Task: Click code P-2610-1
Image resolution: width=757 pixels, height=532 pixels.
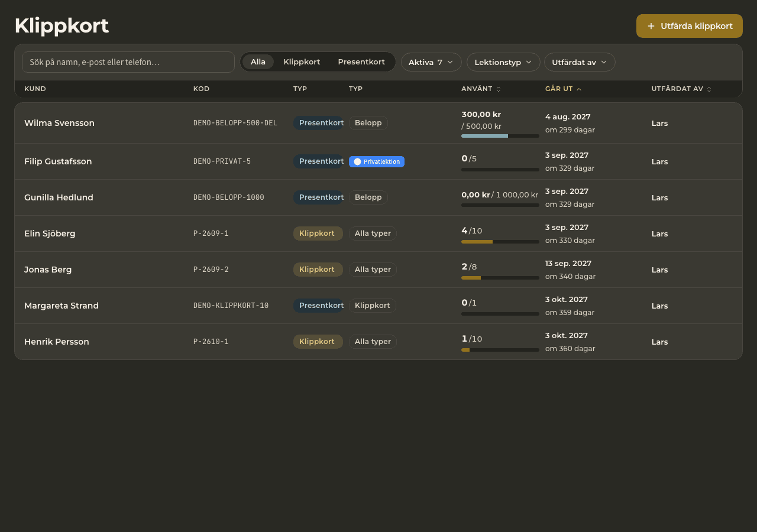Action: (x=211, y=342)
